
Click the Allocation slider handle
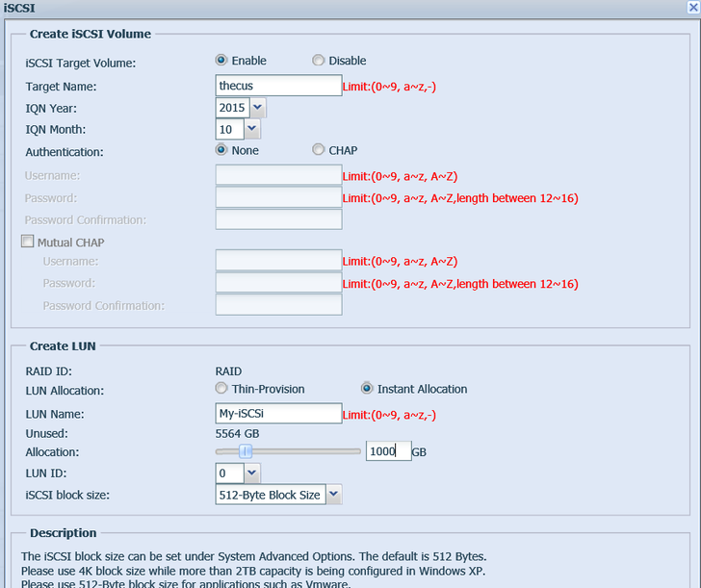point(246,451)
